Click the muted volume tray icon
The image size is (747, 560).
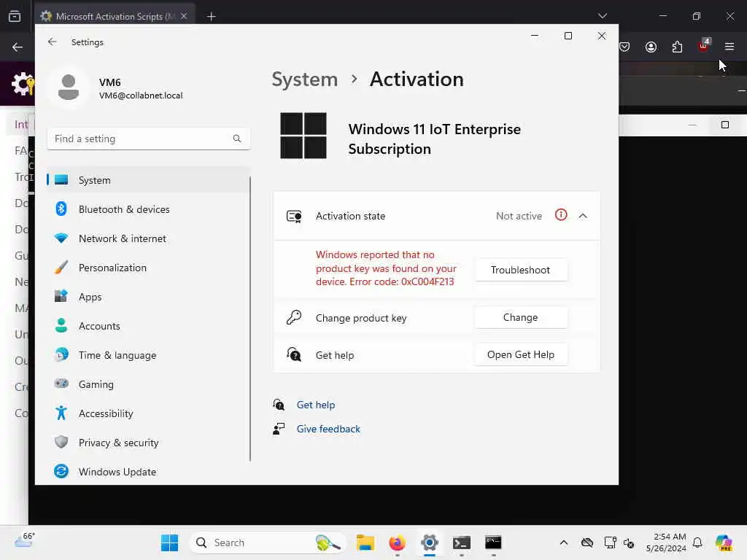click(629, 542)
